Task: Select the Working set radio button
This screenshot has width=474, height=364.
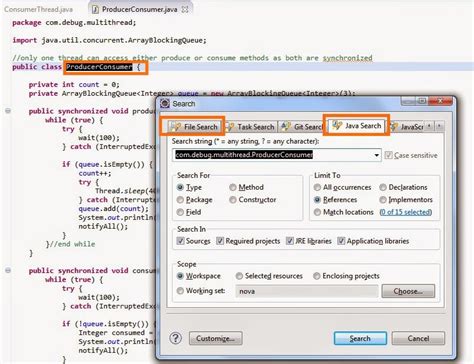Action: 180,291
